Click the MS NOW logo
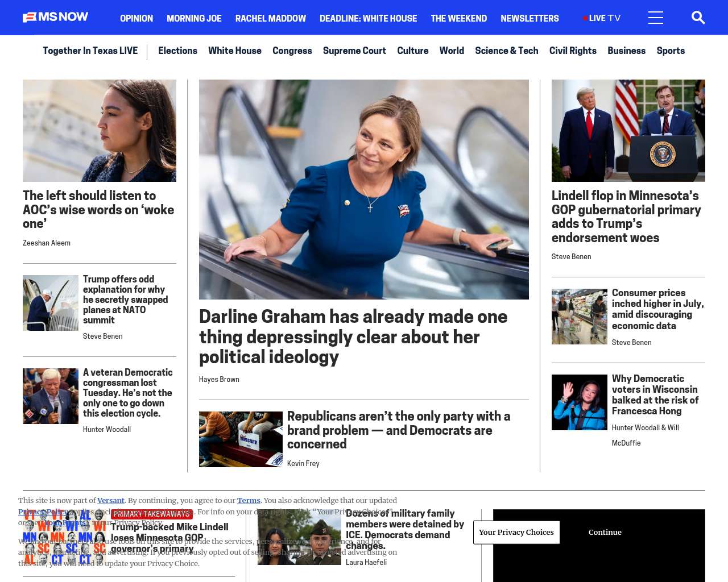The width and height of the screenshot is (728, 582). tap(55, 18)
